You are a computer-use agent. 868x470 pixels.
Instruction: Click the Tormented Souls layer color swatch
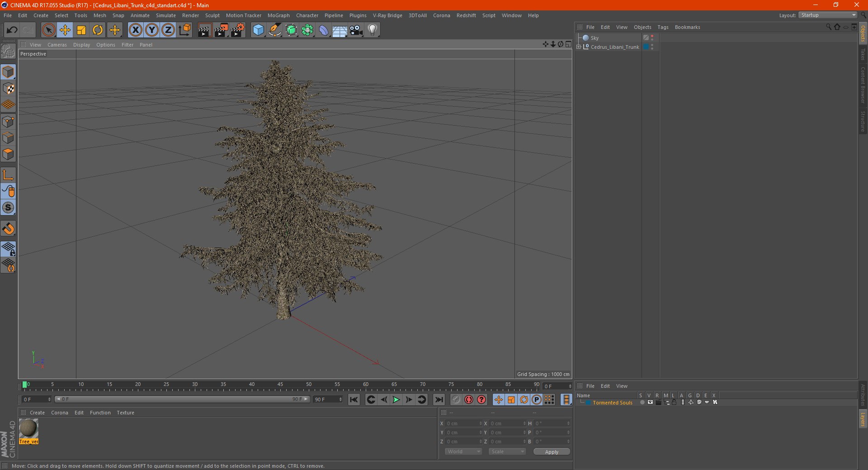tap(589, 403)
